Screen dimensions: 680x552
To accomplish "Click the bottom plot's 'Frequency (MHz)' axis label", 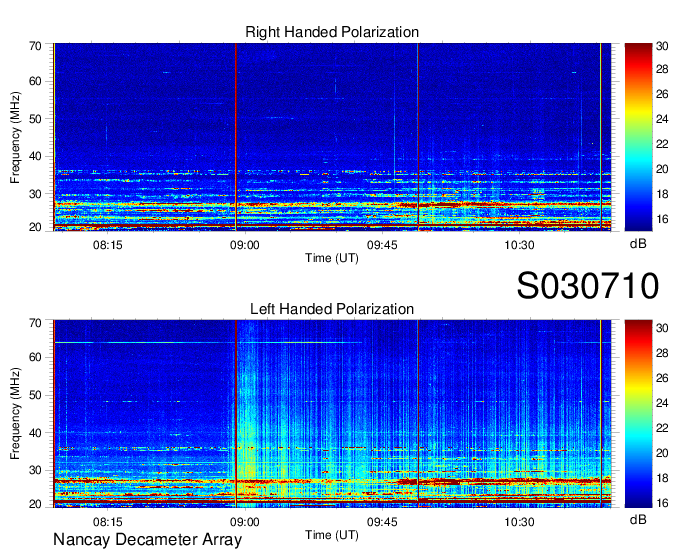I will [15, 414].
